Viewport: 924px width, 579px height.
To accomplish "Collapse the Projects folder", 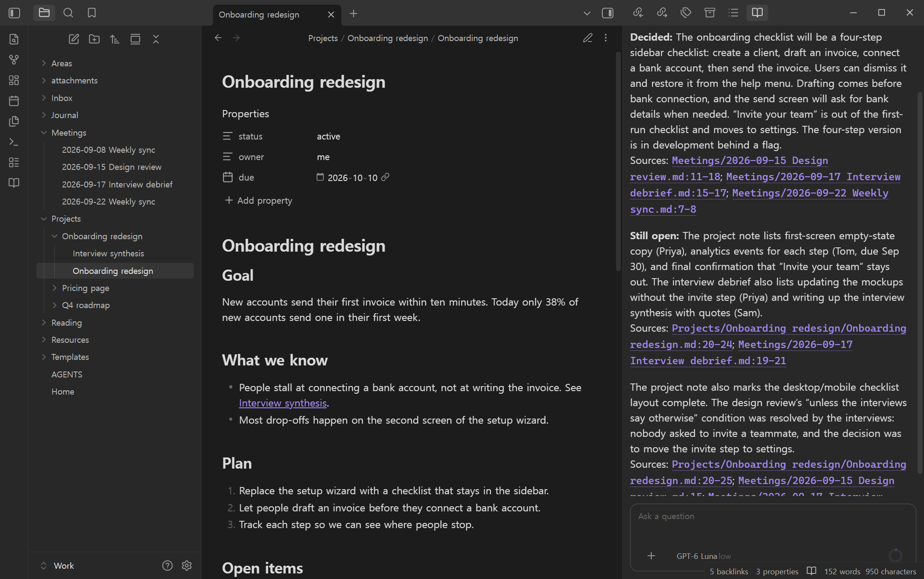I will [44, 218].
